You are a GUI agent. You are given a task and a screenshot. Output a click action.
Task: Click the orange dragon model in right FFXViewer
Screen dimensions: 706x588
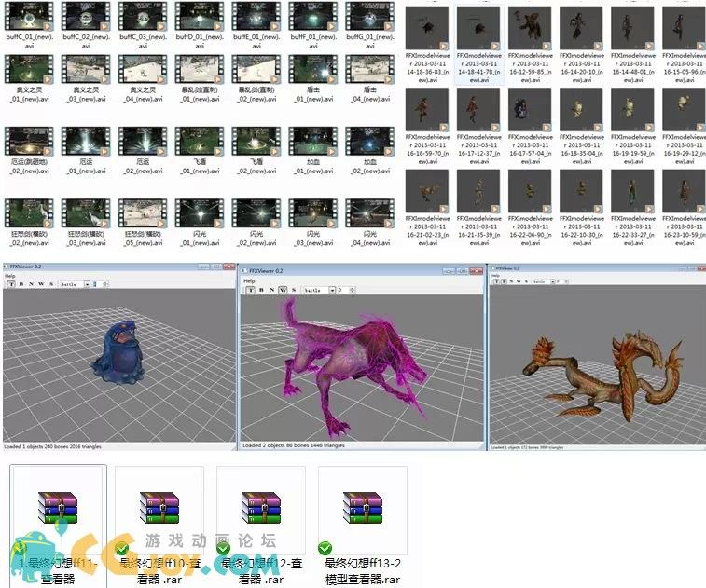(x=603, y=376)
